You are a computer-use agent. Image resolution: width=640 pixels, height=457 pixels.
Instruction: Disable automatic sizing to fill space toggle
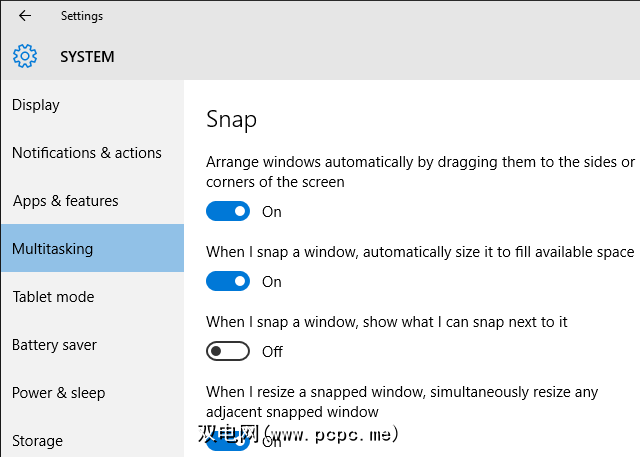coord(228,282)
